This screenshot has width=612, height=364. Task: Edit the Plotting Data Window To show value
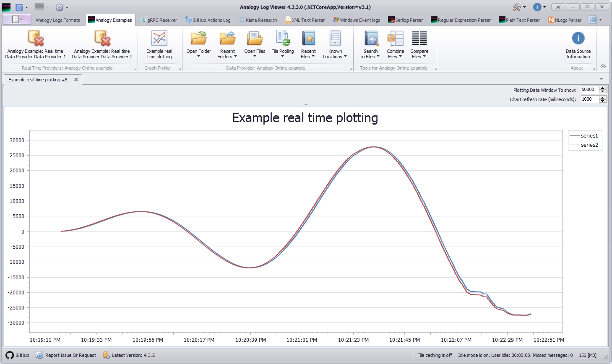coord(590,89)
